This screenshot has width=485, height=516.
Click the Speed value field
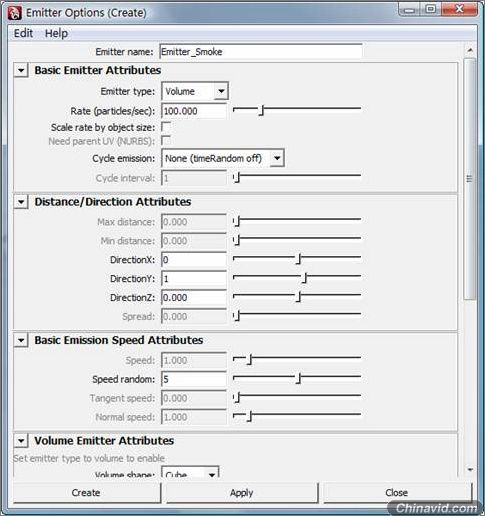coord(194,360)
